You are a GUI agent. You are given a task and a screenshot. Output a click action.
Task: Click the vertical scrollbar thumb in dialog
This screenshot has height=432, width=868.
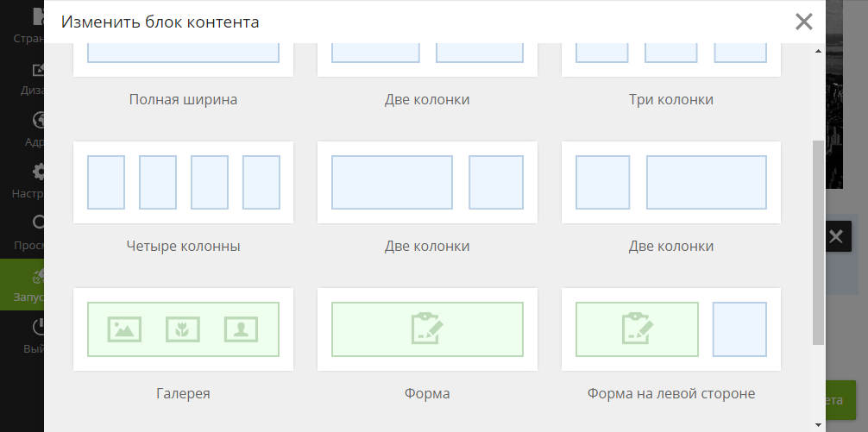(819, 243)
